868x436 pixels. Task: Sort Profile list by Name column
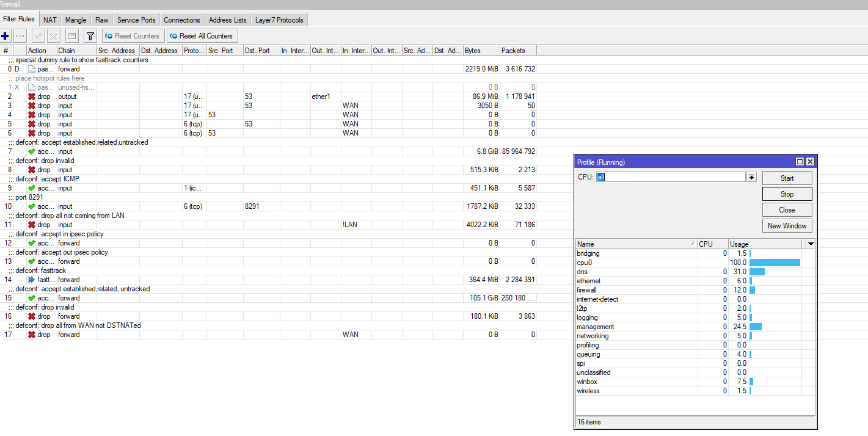tap(636, 244)
